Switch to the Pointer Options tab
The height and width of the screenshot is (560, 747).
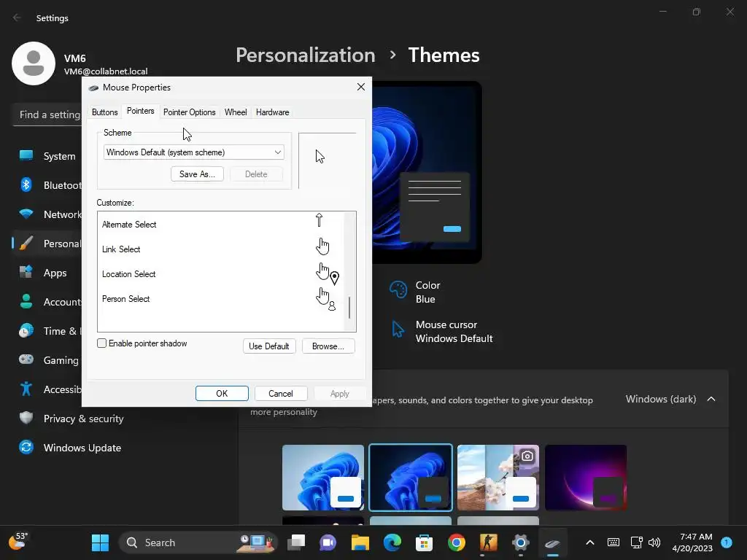(189, 112)
